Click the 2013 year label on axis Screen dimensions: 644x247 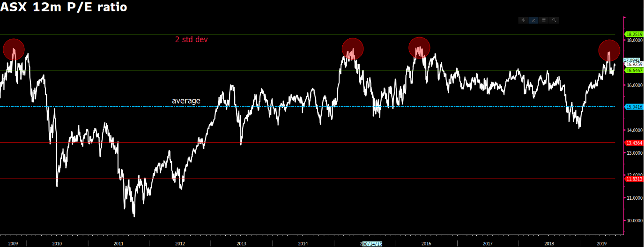coord(241,244)
